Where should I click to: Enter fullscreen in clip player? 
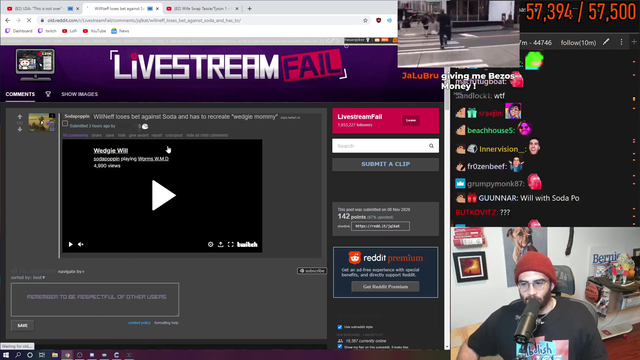point(231,244)
